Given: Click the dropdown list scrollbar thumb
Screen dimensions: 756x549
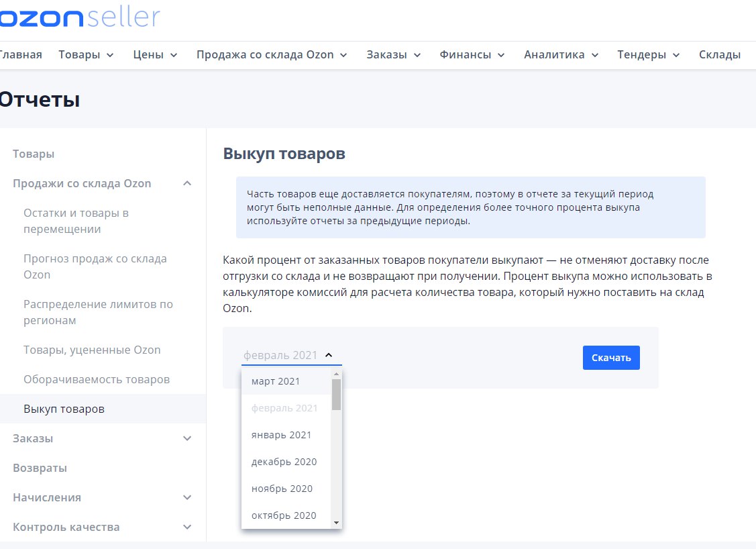Looking at the screenshot, I should (x=337, y=395).
